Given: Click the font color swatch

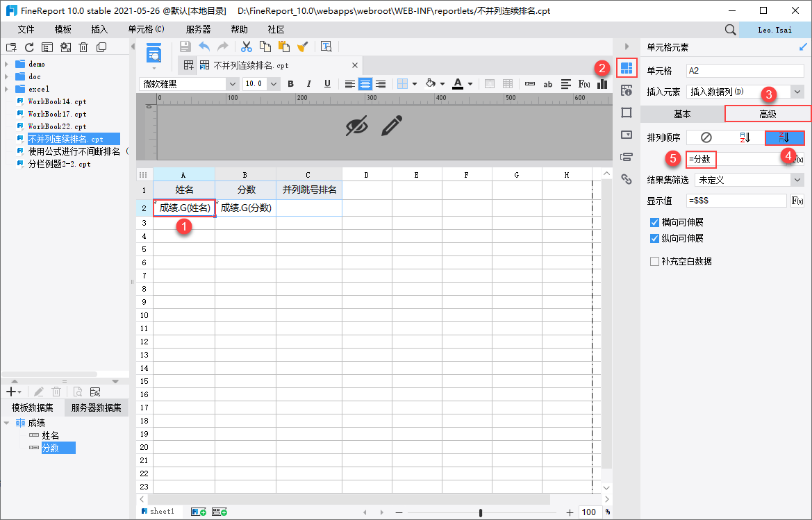Looking at the screenshot, I should (x=458, y=84).
